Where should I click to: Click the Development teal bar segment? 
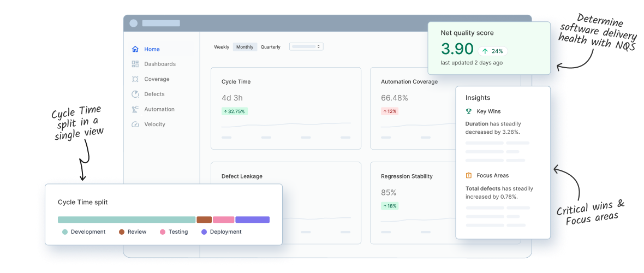click(127, 219)
